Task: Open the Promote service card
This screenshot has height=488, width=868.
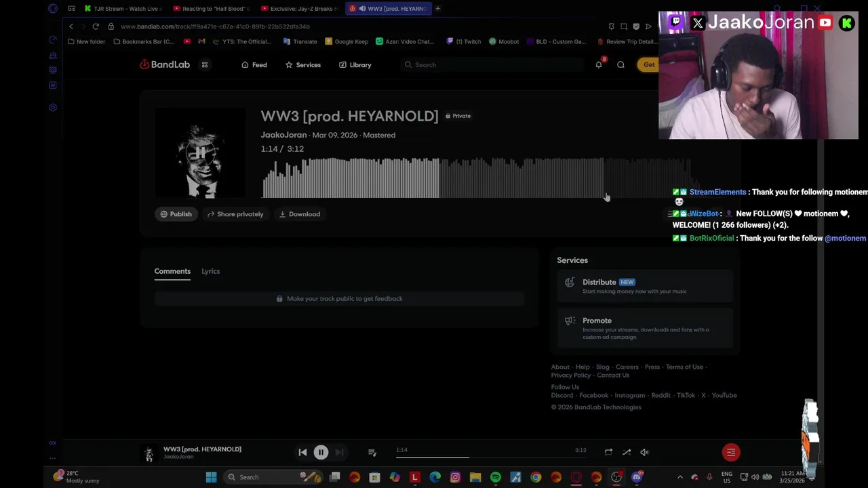Action: tap(645, 328)
